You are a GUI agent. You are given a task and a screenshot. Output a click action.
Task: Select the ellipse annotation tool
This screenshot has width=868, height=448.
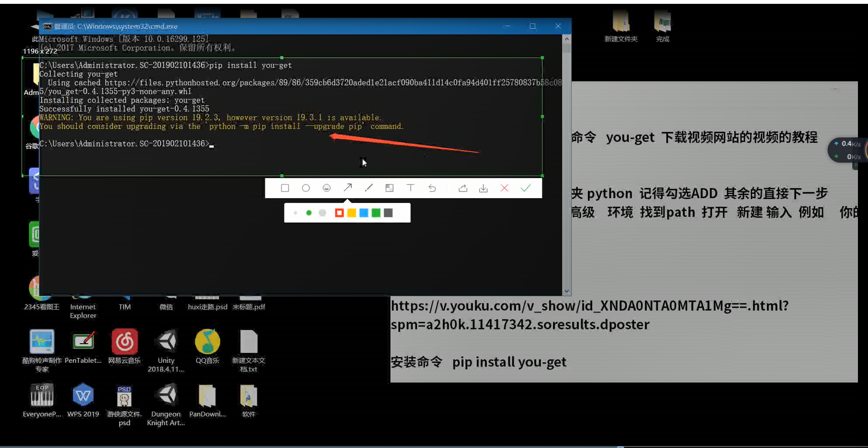(x=306, y=188)
